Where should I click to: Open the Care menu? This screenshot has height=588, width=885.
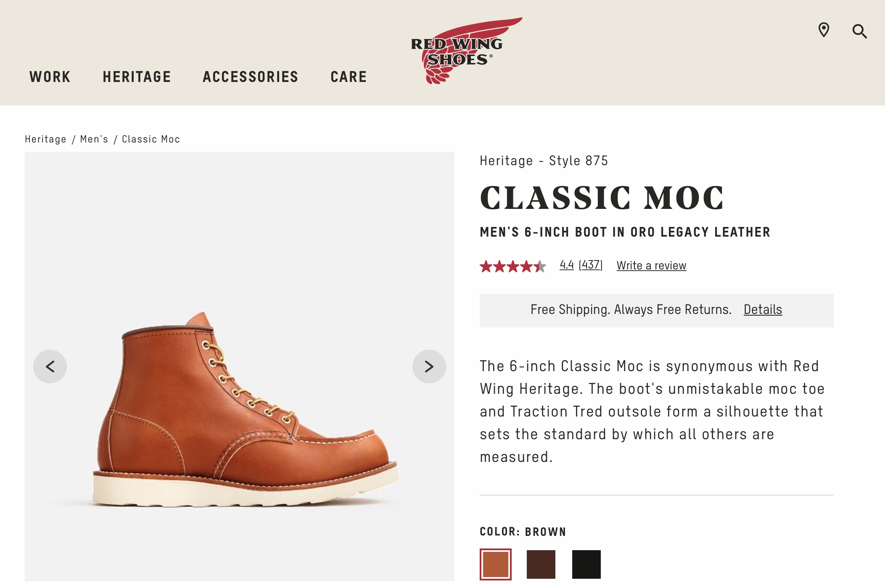[349, 77]
